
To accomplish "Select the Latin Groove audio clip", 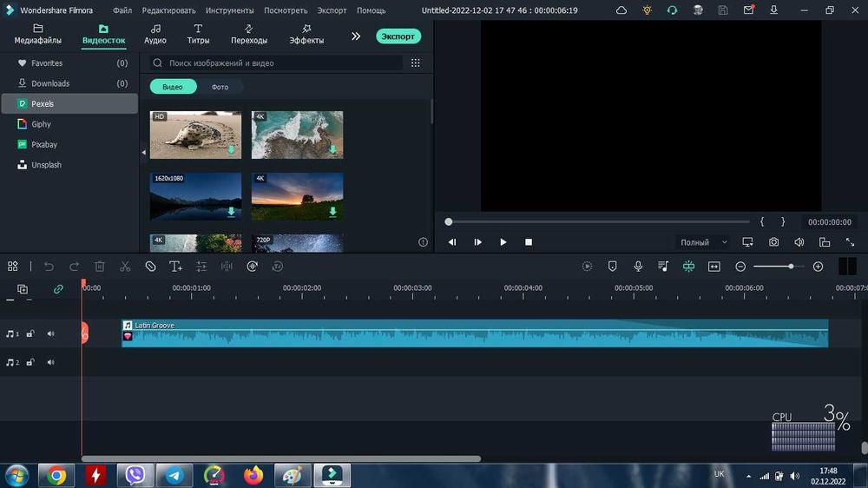I will tap(475, 333).
